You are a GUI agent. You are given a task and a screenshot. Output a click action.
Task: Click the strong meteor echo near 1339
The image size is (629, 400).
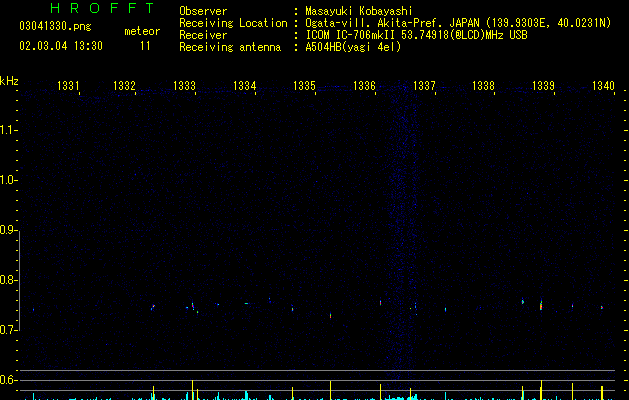[x=541, y=305]
